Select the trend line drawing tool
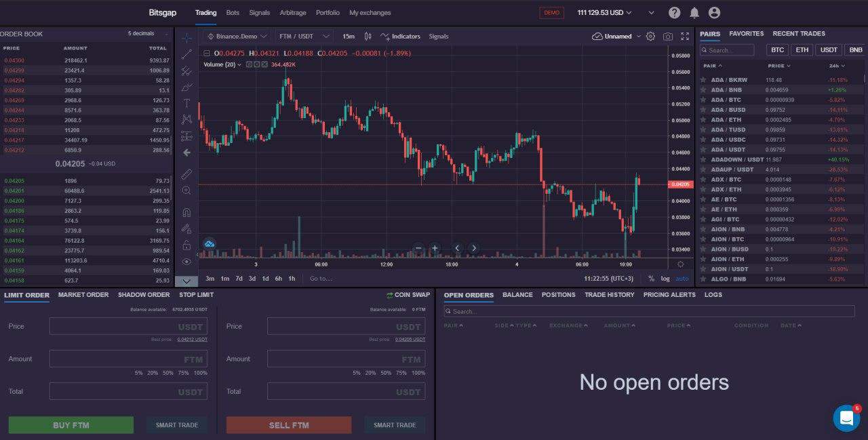868x440 pixels. [186, 55]
